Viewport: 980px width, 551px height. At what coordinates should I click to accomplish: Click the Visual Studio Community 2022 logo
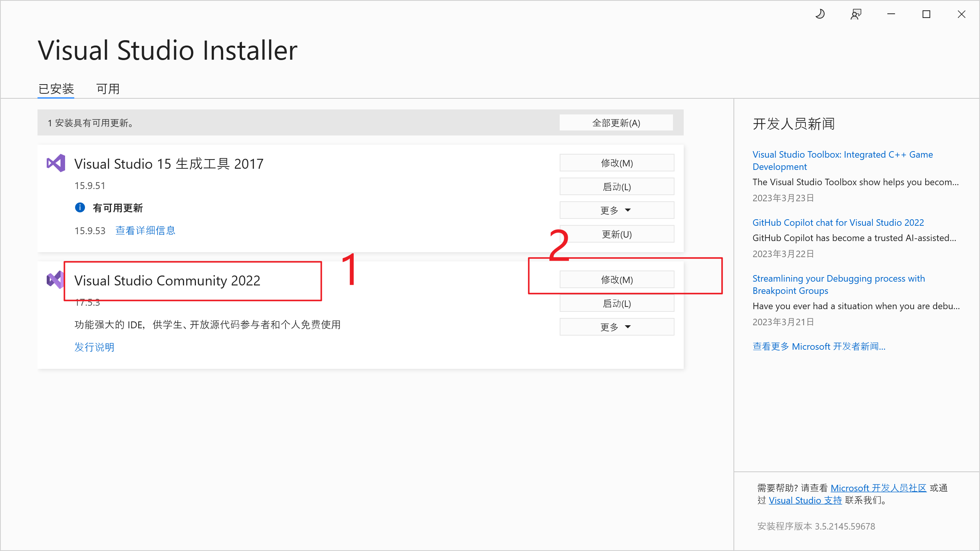(55, 280)
